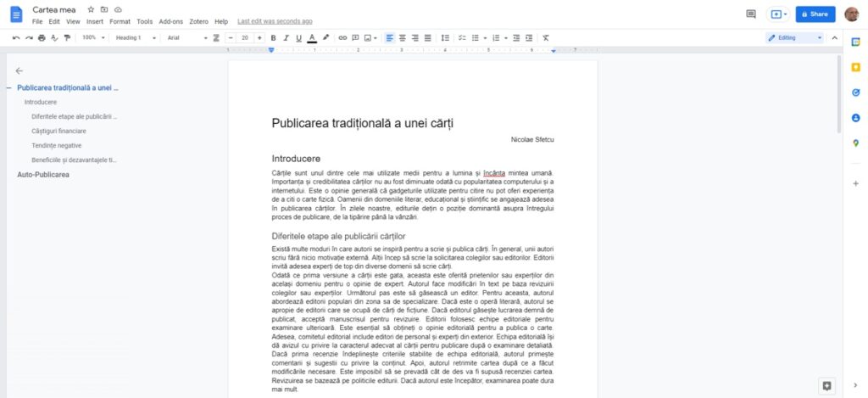The image size is (868, 398).
Task: Hide the menus with the up chevron
Action: (x=835, y=37)
